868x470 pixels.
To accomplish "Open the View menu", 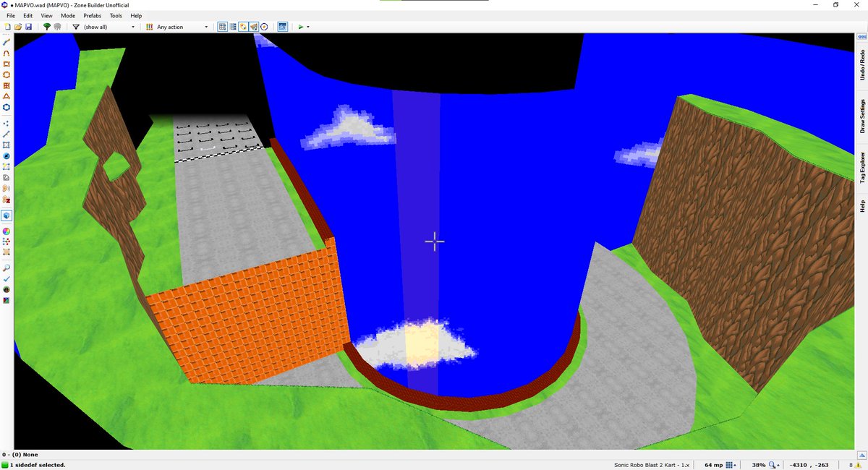I will click(46, 15).
